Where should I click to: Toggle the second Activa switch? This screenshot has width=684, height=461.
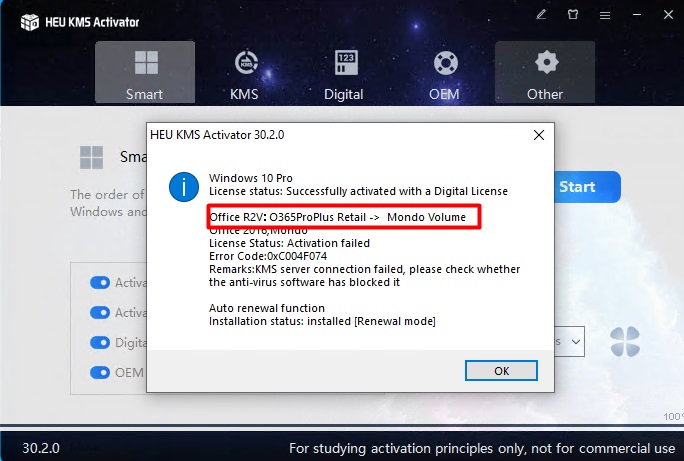click(100, 313)
